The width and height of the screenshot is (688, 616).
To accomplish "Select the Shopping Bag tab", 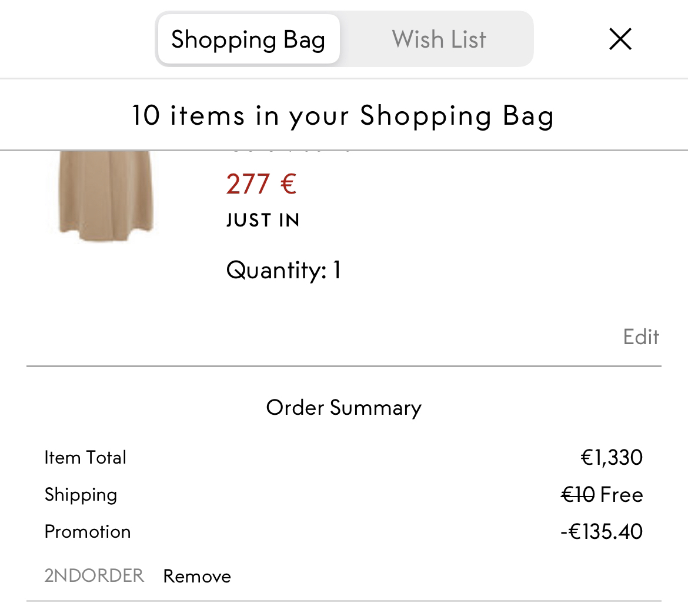I will [x=248, y=39].
